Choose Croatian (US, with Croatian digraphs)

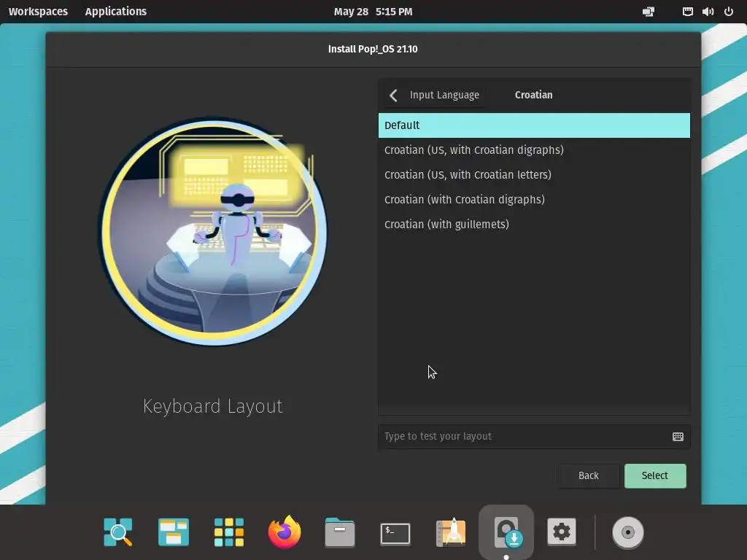534,150
